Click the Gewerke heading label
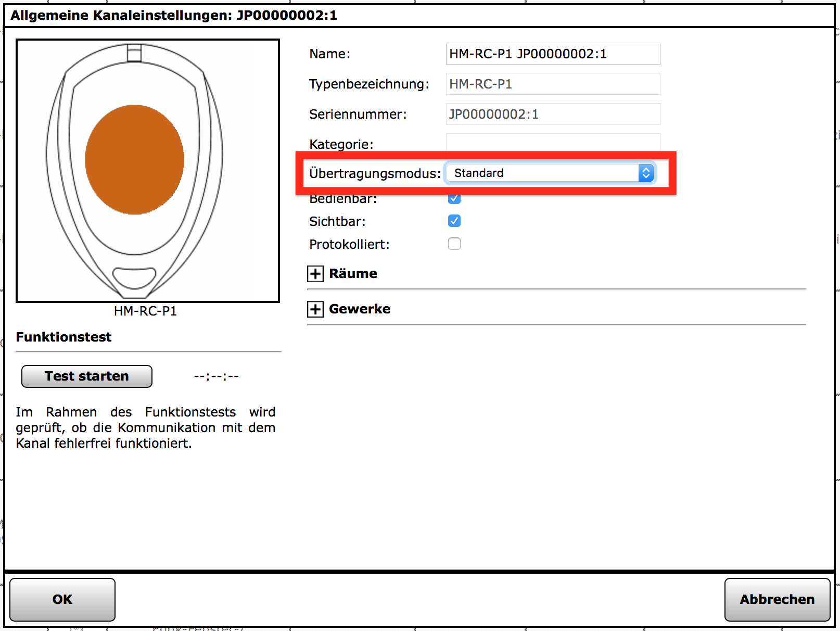The height and width of the screenshot is (631, 840). tap(360, 309)
